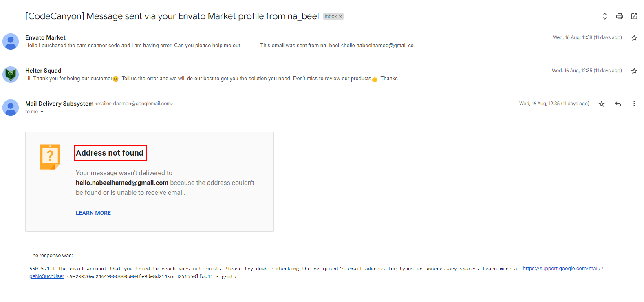This screenshot has width=644, height=302.
Task: Click the question mark note icon
Action: [x=50, y=157]
